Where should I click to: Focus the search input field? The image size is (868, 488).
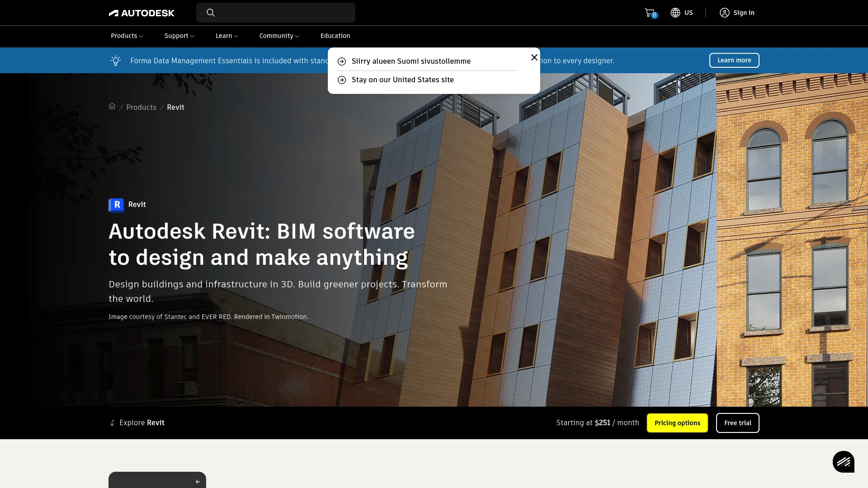point(276,13)
